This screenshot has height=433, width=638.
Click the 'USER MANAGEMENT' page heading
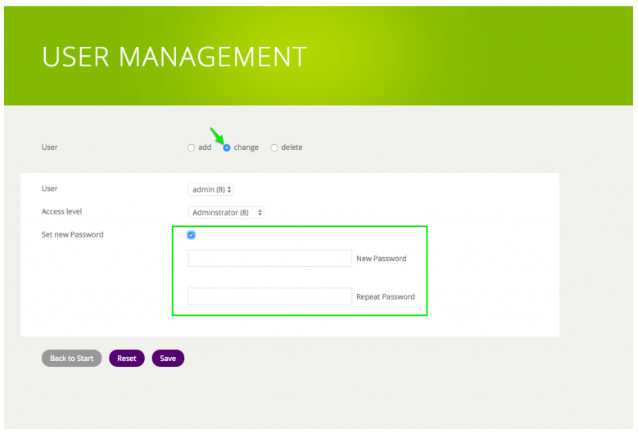tap(174, 57)
